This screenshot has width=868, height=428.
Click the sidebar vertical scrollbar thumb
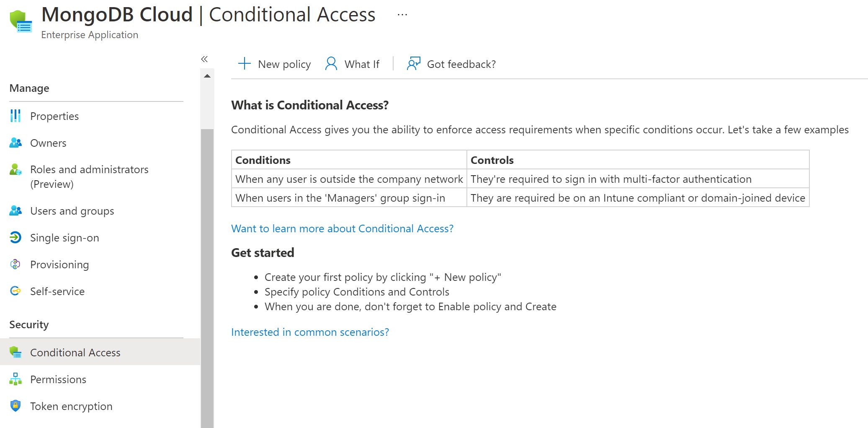pos(207,277)
